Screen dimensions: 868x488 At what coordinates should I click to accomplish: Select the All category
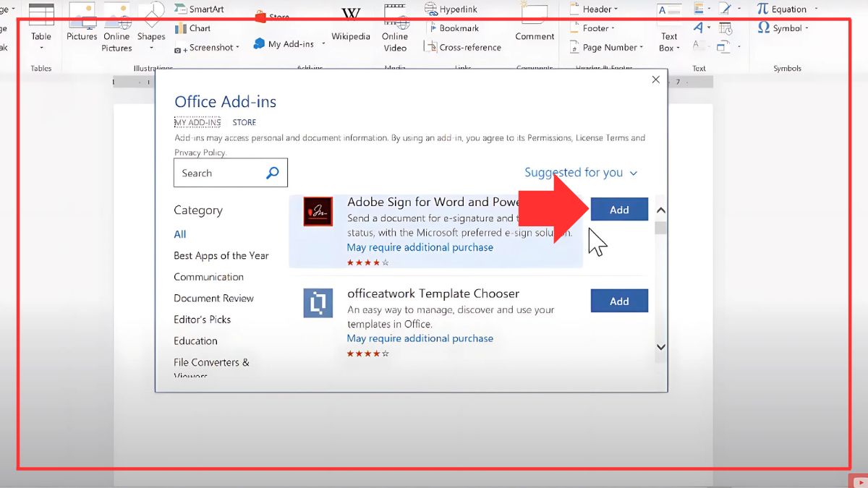(x=180, y=234)
